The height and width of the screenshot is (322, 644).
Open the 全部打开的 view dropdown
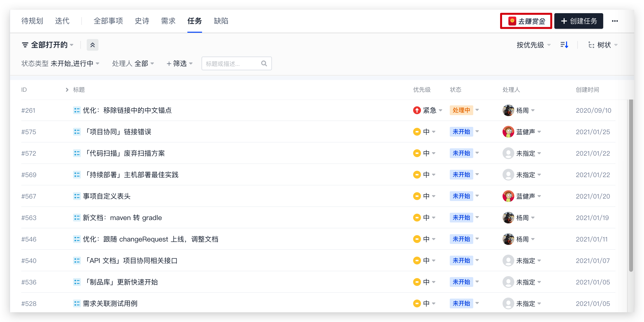(x=47, y=45)
